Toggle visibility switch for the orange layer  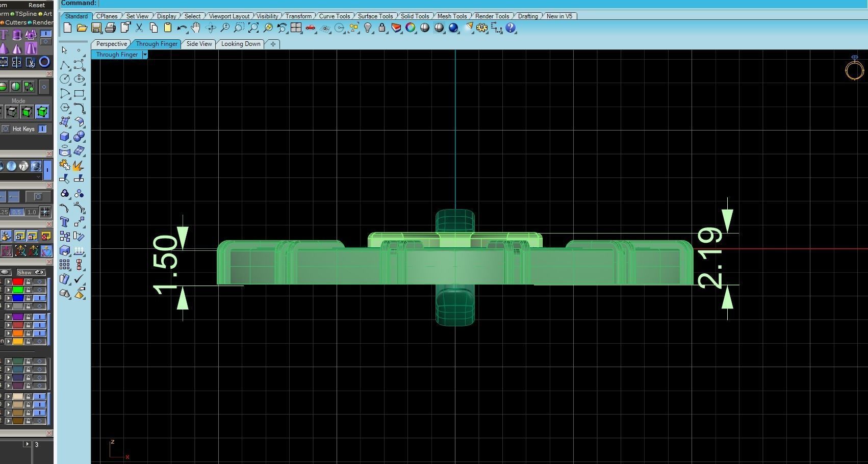click(x=39, y=333)
